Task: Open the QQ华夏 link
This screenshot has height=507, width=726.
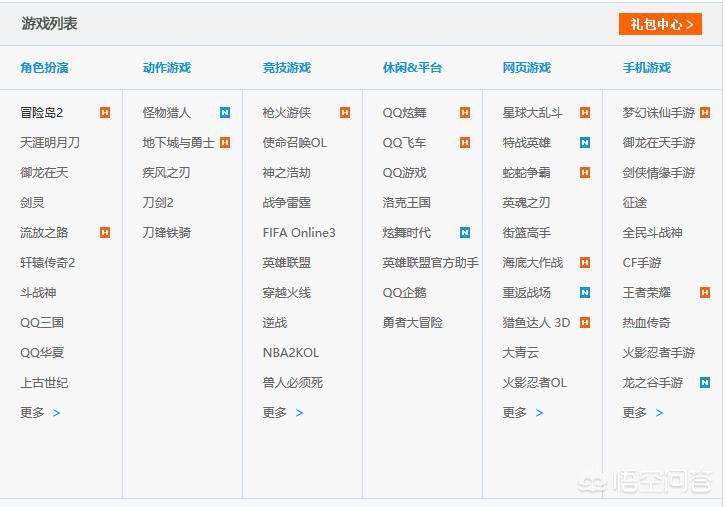Action: point(42,352)
